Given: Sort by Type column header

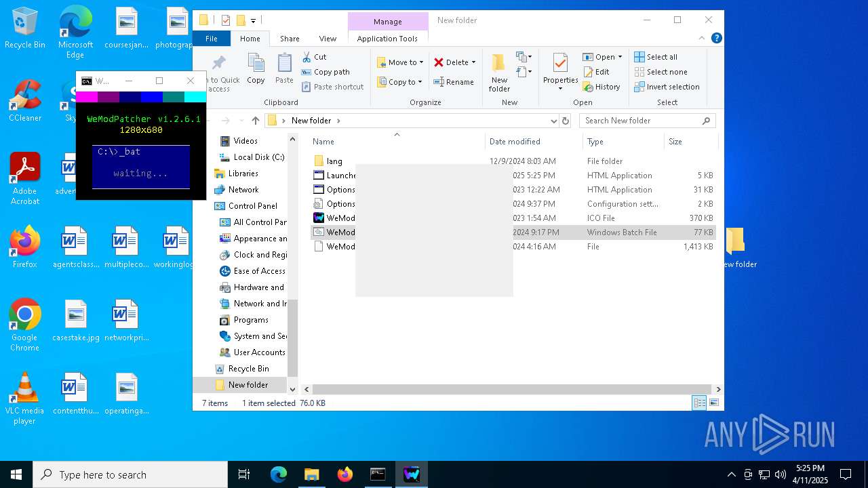Looking at the screenshot, I should pos(623,142).
